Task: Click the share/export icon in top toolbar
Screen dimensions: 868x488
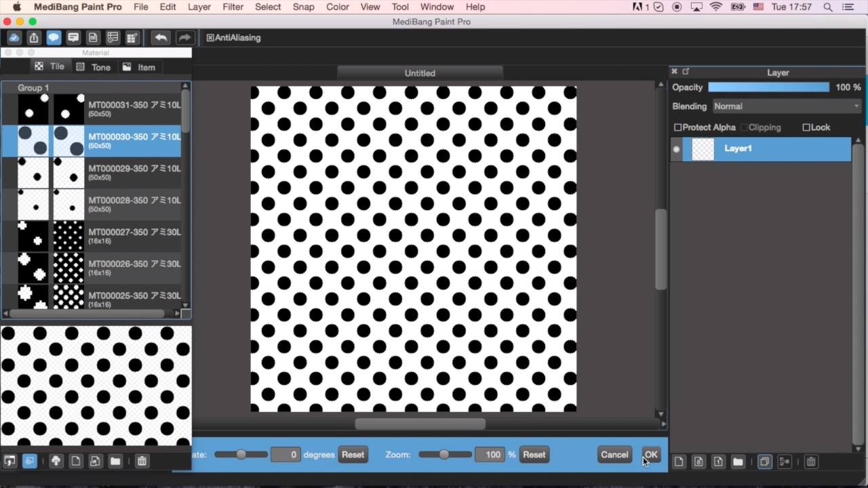Action: (34, 38)
